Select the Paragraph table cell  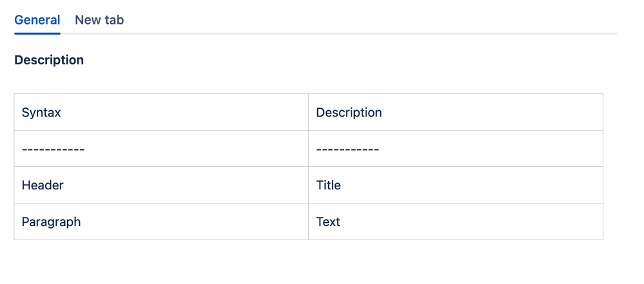[51, 222]
